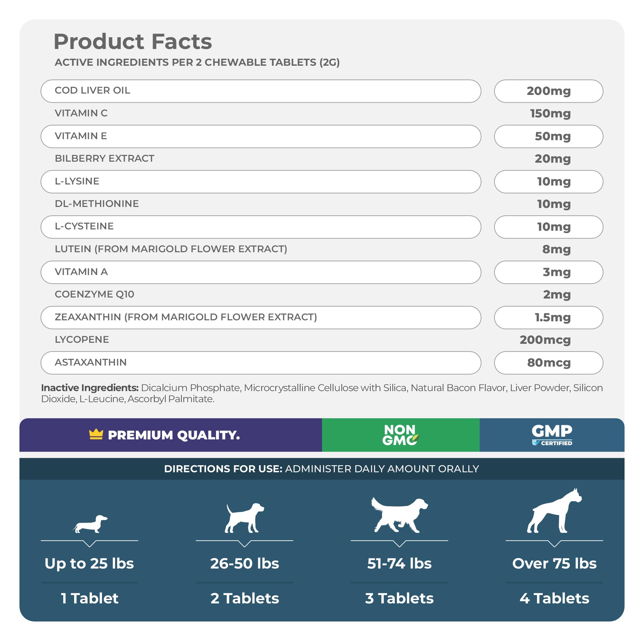Image resolution: width=644 pixels, height=644 pixels.
Task: Click the yellow crown icon
Action: (96, 434)
